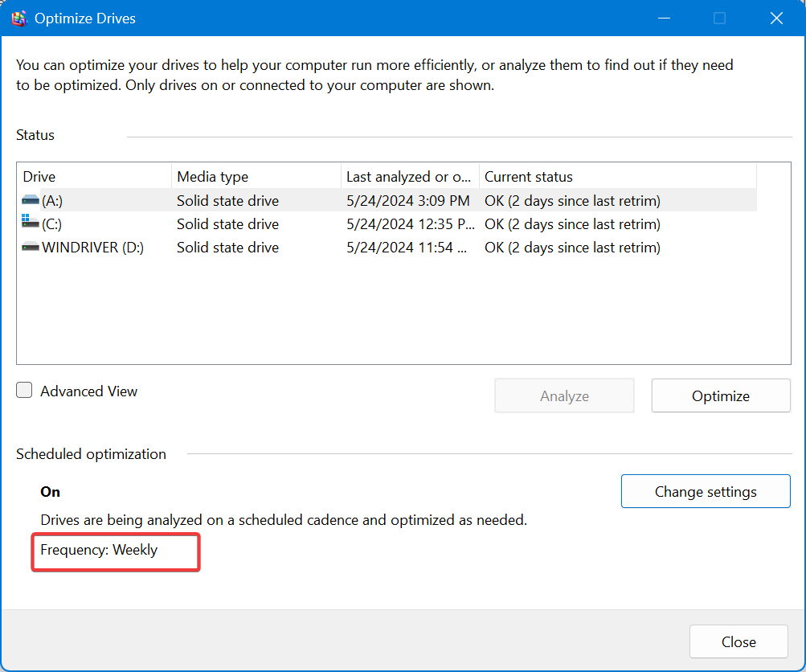Open the Scheduled optimization section heading

(x=91, y=453)
